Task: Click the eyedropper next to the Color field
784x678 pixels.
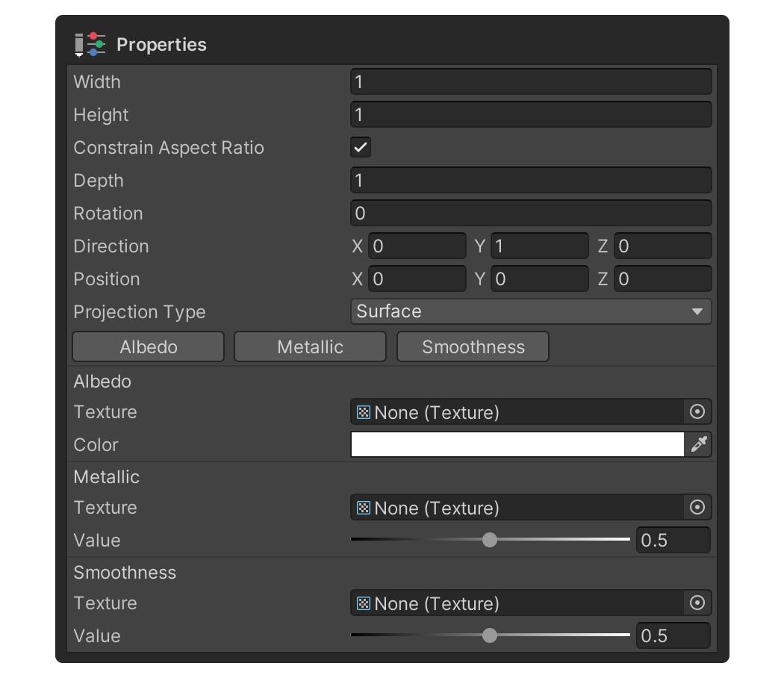Action: (x=699, y=444)
